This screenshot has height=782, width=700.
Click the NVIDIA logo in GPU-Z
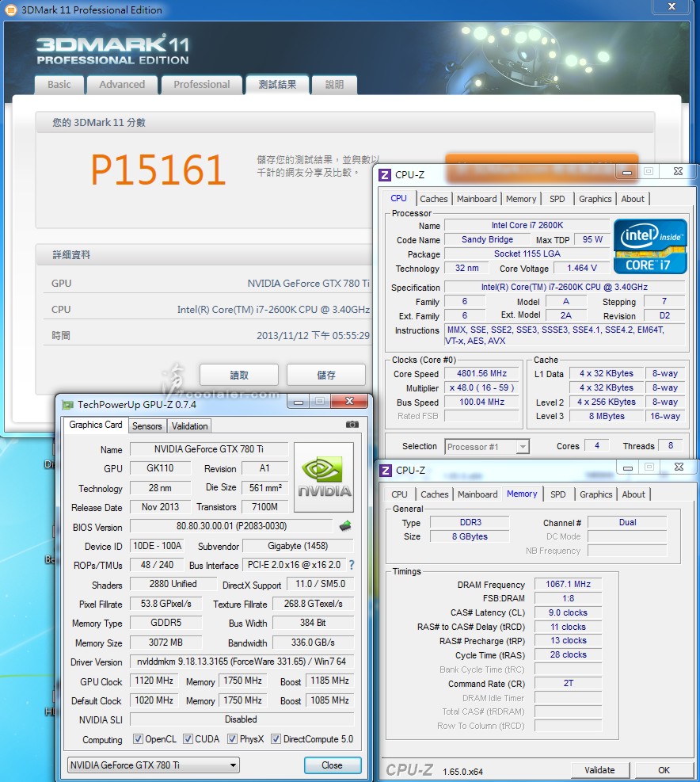[324, 477]
